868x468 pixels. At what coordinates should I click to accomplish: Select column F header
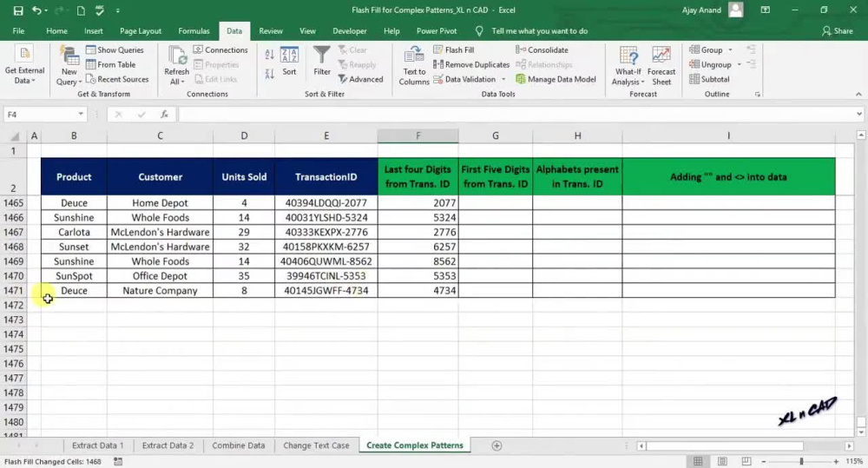(x=418, y=135)
